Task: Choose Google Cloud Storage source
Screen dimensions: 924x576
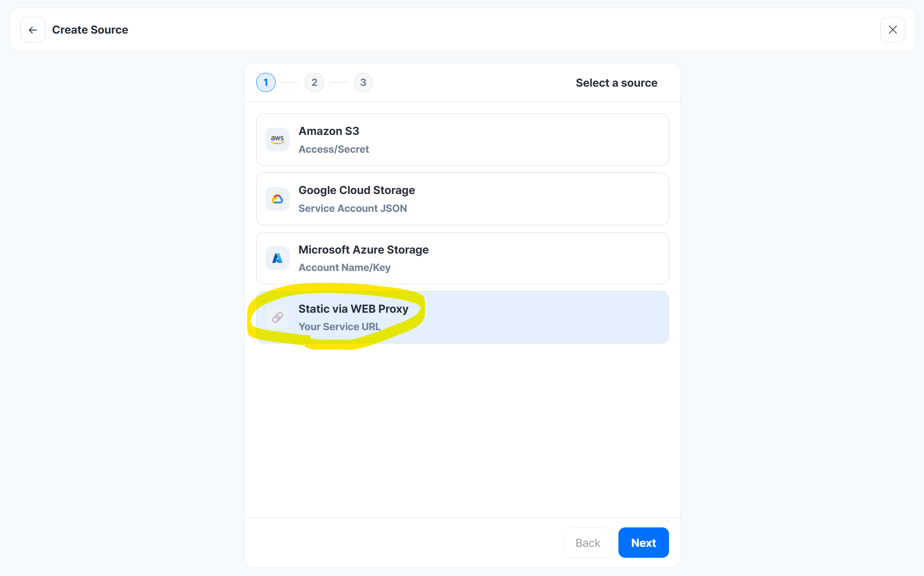Action: [462, 199]
